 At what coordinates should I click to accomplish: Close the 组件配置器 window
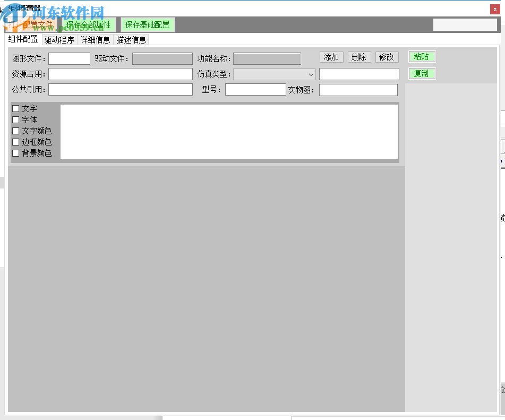(x=495, y=10)
